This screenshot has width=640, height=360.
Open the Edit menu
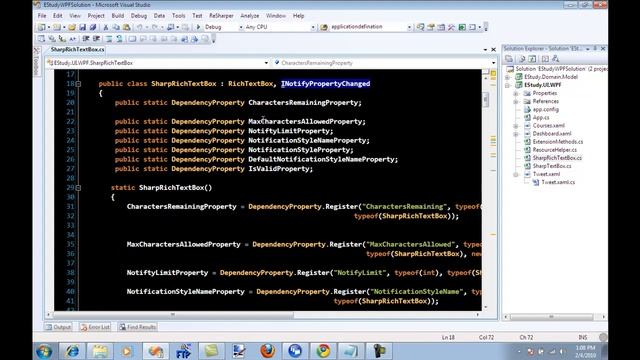click(x=58, y=16)
